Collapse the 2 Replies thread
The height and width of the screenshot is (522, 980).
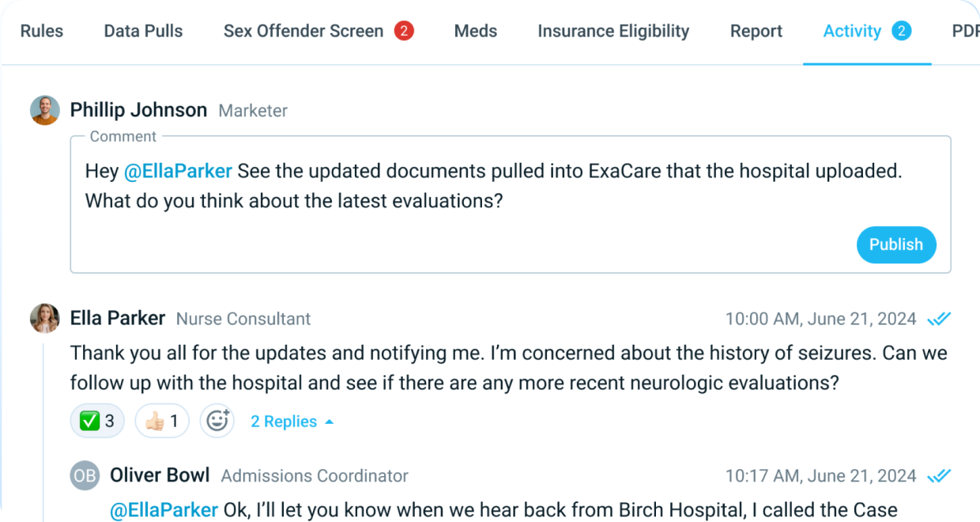[x=292, y=422]
